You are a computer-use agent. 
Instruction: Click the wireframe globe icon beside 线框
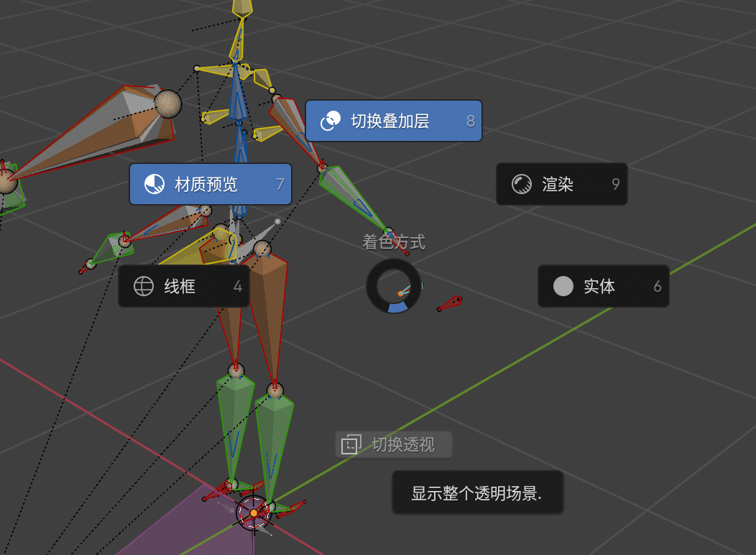coord(143,286)
